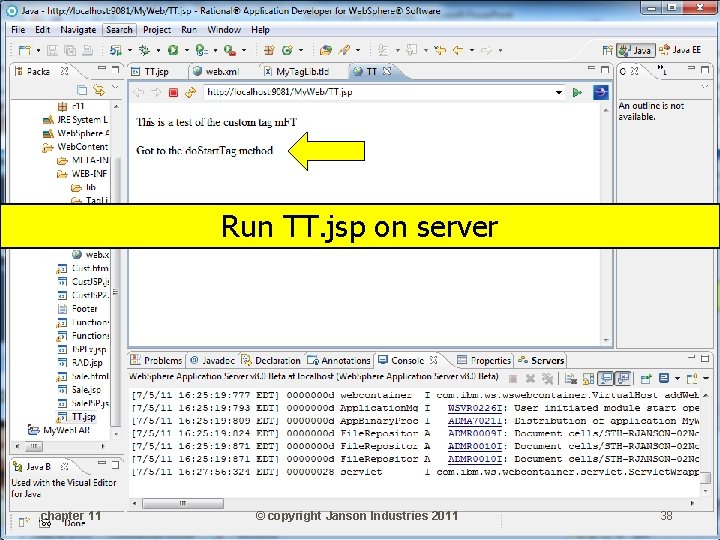The image size is (720, 540).
Task: Minimize the editor area
Action: tap(591, 69)
